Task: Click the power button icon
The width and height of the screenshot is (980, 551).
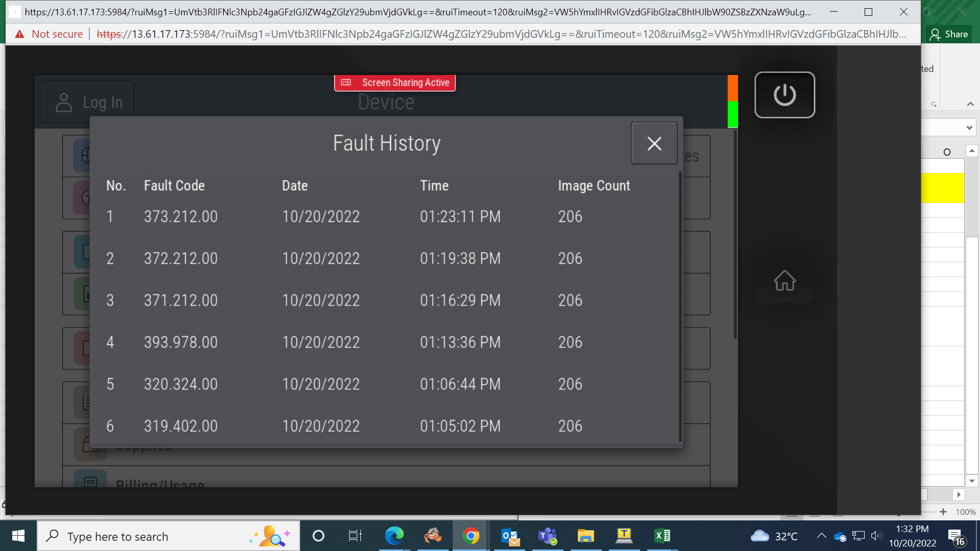Action: point(785,95)
